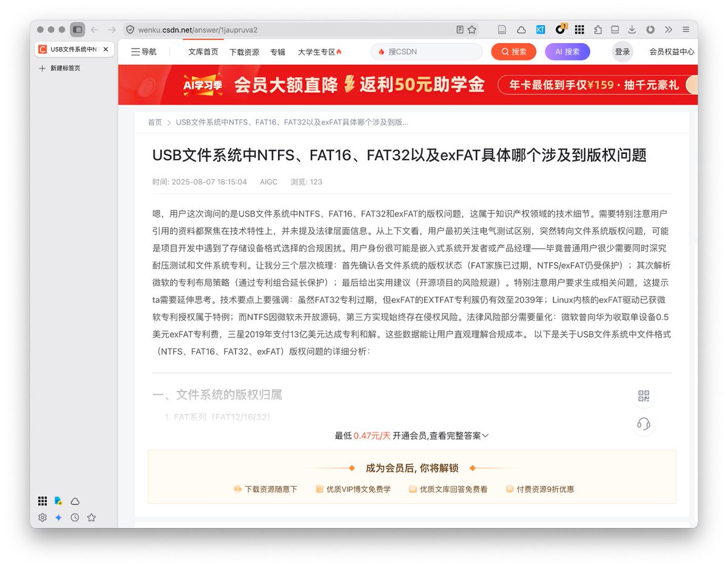Open history clock icon in sidebar
The width and height of the screenshot is (728, 568).
point(75,518)
